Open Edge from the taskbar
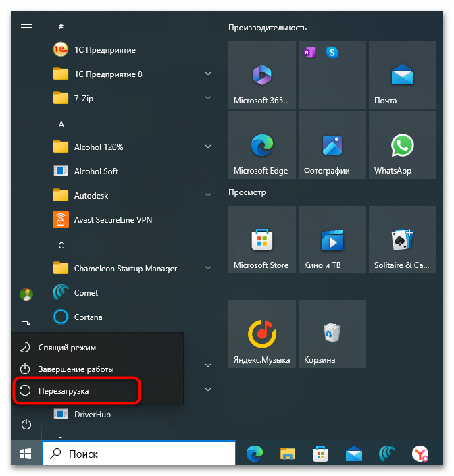This screenshot has width=454, height=476. pos(255,454)
